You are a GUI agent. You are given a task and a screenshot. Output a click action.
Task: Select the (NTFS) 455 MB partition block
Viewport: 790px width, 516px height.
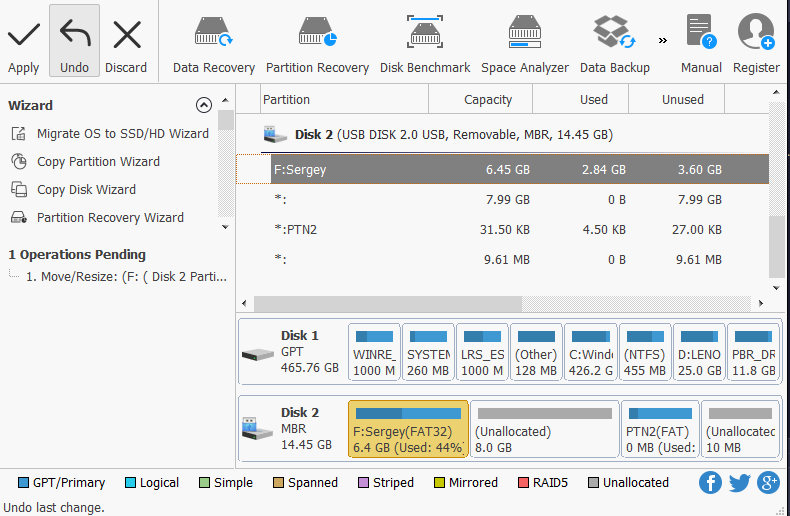point(645,352)
